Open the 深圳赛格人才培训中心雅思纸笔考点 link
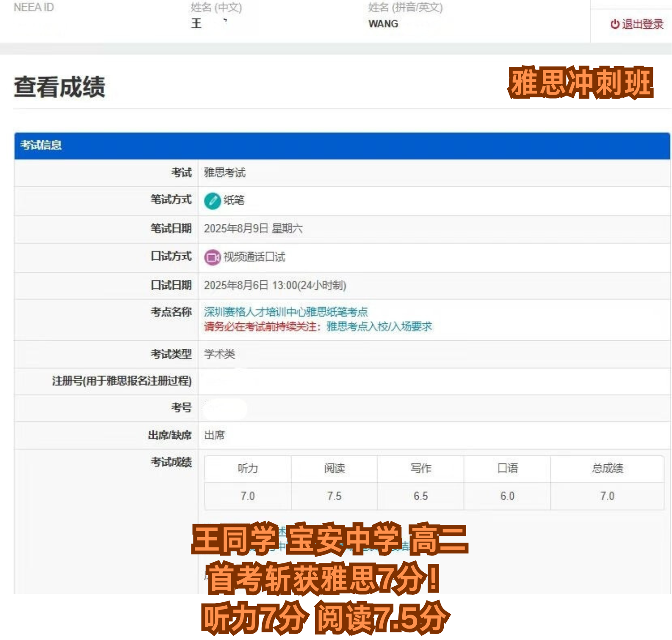Screen dimensions: 672x640 286,312
